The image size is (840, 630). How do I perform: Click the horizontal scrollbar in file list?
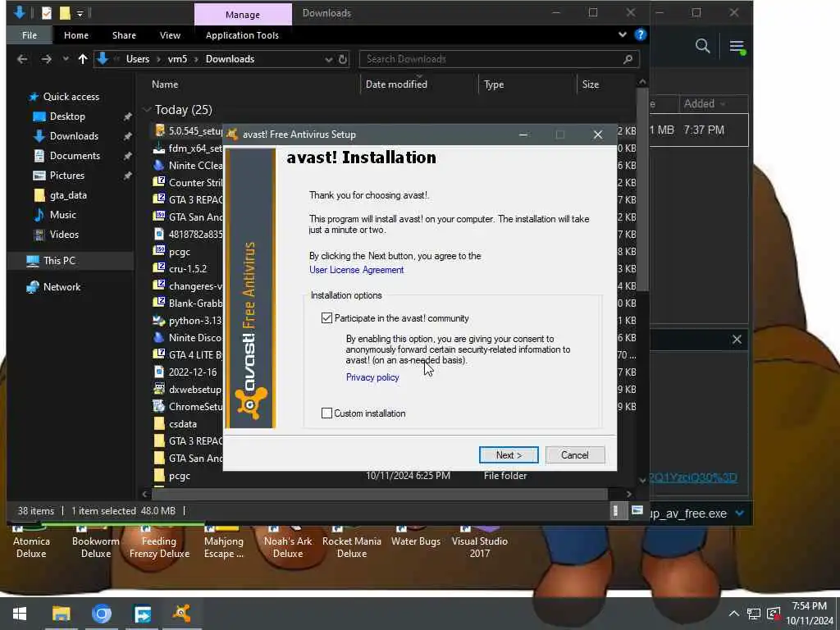click(x=380, y=494)
